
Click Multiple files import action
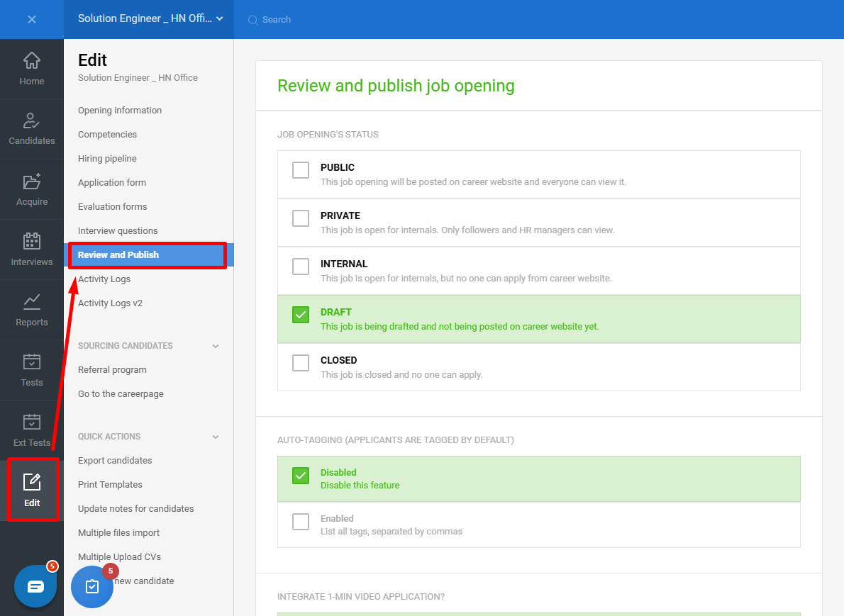[118, 533]
